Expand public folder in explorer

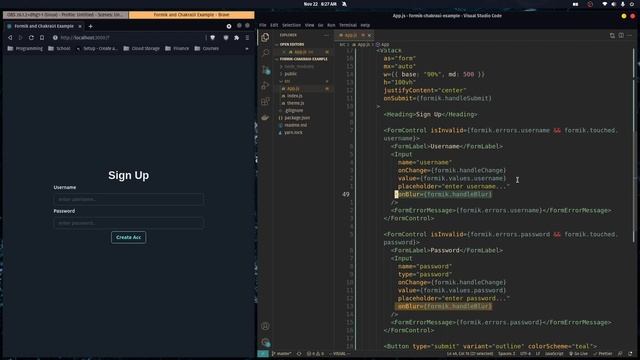click(291, 74)
